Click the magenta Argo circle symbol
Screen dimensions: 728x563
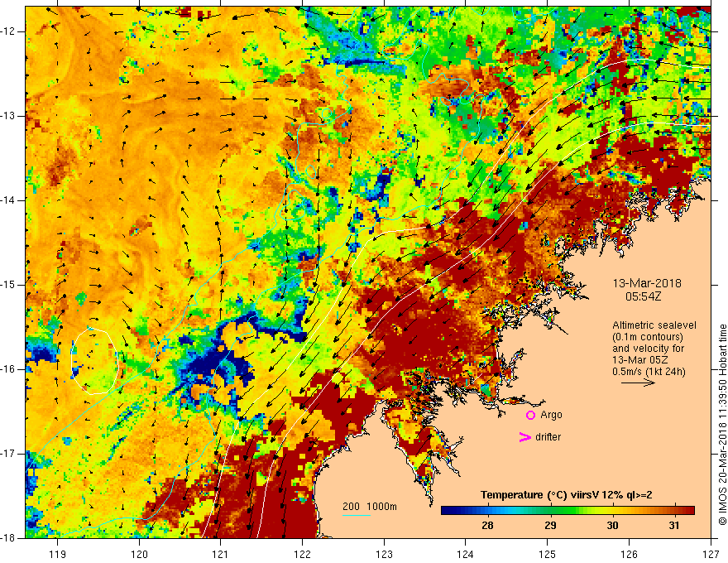530,416
